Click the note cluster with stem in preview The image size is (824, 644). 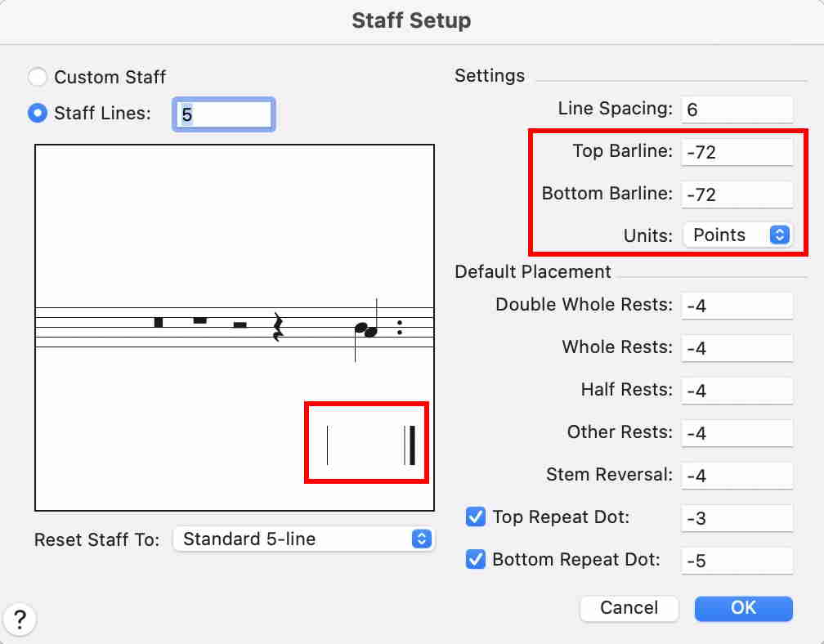pyautogui.click(x=366, y=329)
